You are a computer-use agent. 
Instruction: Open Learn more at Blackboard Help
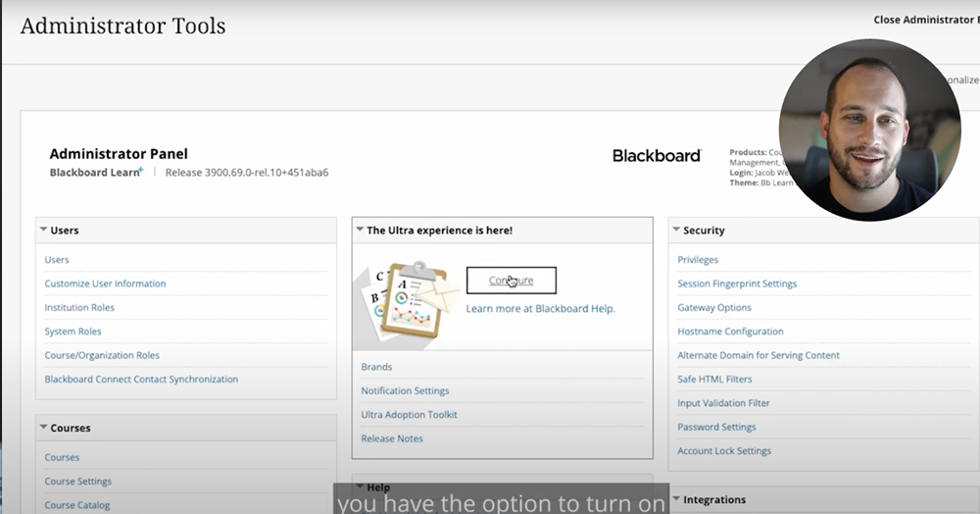pos(540,309)
